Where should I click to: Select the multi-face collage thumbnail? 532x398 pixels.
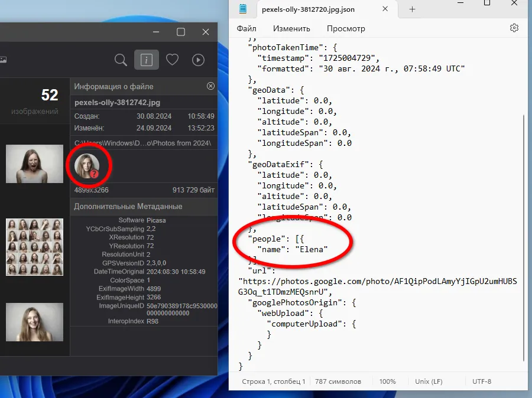click(34, 247)
